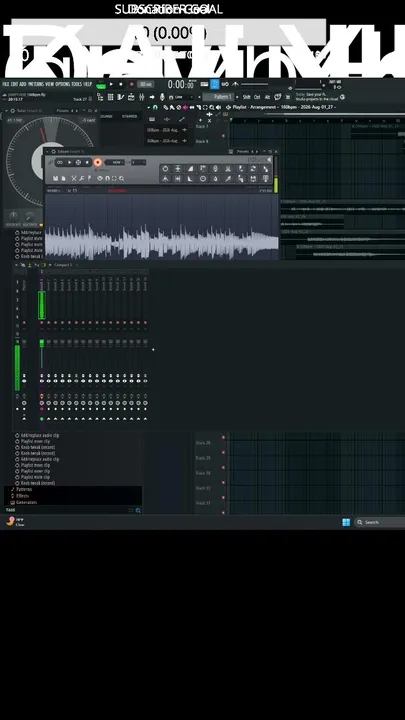Click the tempo field showing 160
This screenshot has height=720, width=405.
pyautogui.click(x=146, y=84)
